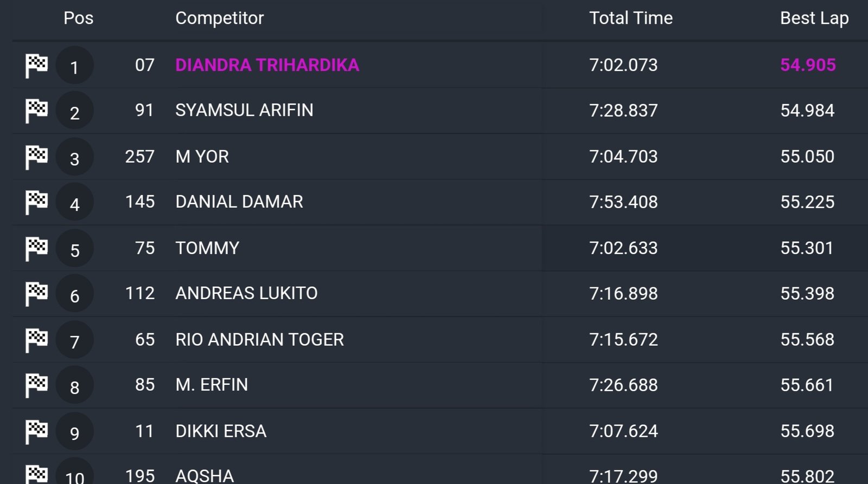This screenshot has height=484, width=868.
Task: Click finish flag for Rio Andrian Toger
Action: point(36,341)
